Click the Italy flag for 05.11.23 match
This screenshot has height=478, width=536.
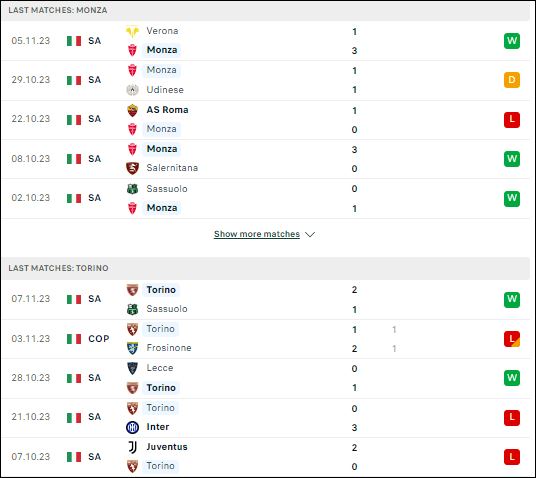[74, 41]
